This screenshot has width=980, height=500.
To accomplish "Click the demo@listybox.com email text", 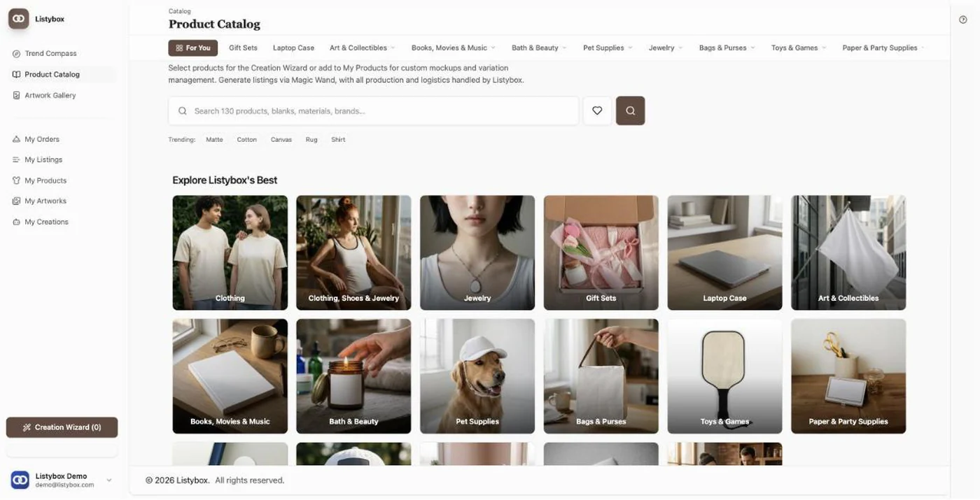I will point(64,485).
